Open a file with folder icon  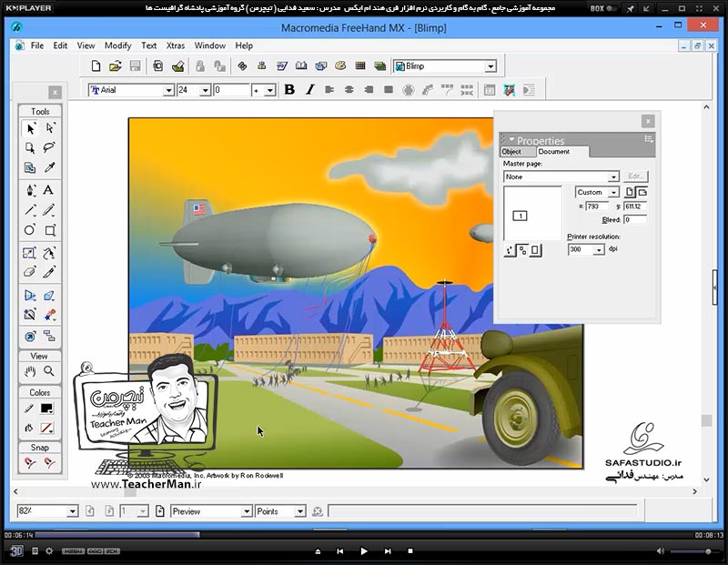click(x=116, y=66)
